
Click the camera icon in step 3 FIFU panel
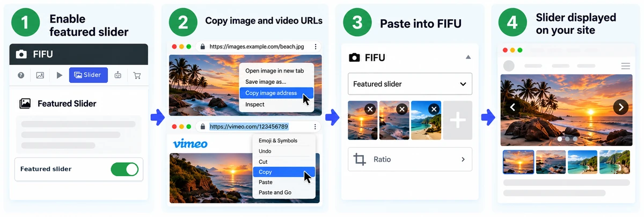click(x=354, y=57)
